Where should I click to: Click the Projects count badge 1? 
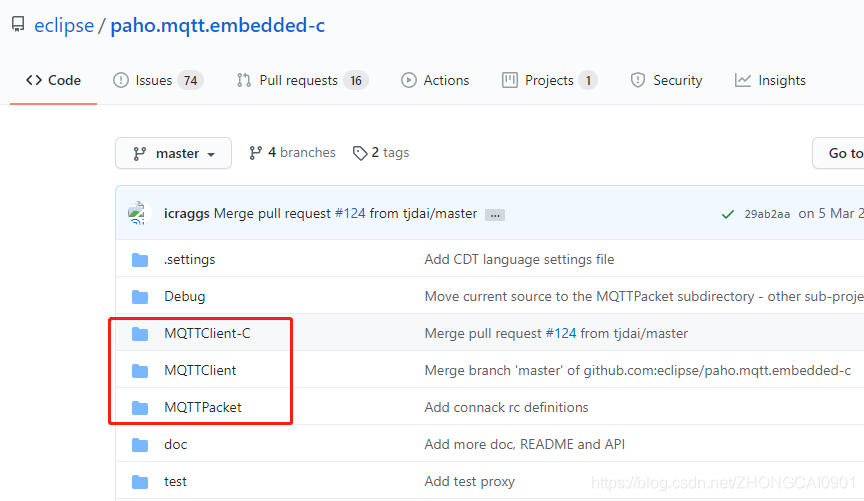[x=588, y=80]
